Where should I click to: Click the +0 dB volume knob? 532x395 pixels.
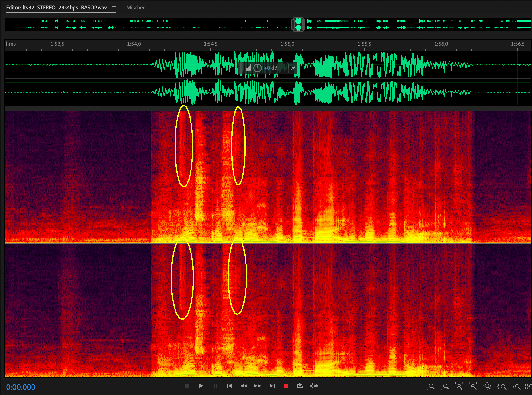[x=258, y=68]
